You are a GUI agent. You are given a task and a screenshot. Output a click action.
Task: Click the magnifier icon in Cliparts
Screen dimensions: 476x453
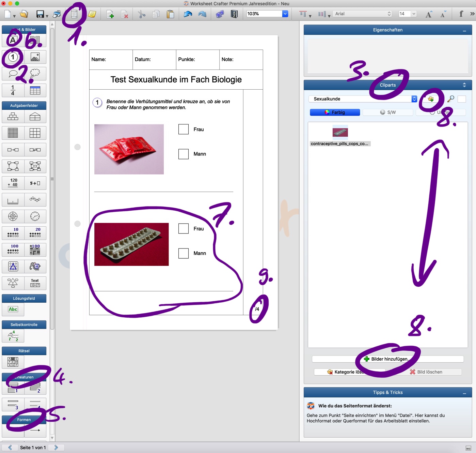(x=450, y=99)
